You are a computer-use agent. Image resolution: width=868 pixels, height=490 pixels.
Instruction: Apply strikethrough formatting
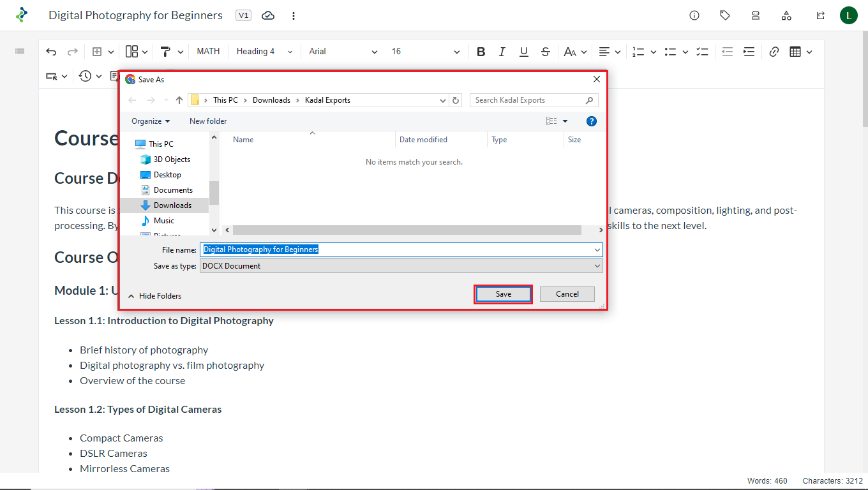(x=545, y=52)
